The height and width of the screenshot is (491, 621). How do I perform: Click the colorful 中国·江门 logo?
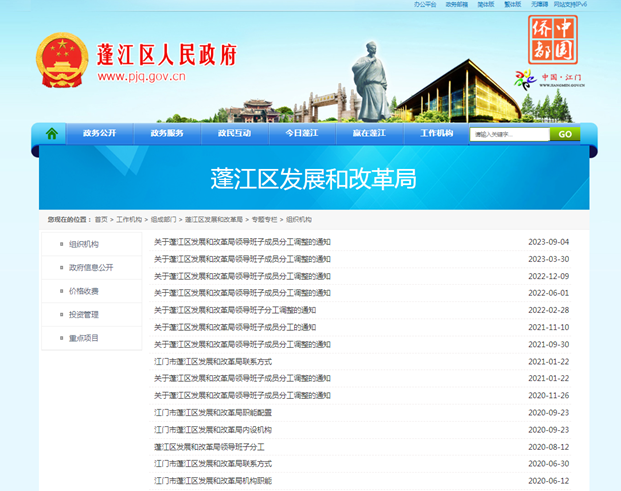pos(550,80)
